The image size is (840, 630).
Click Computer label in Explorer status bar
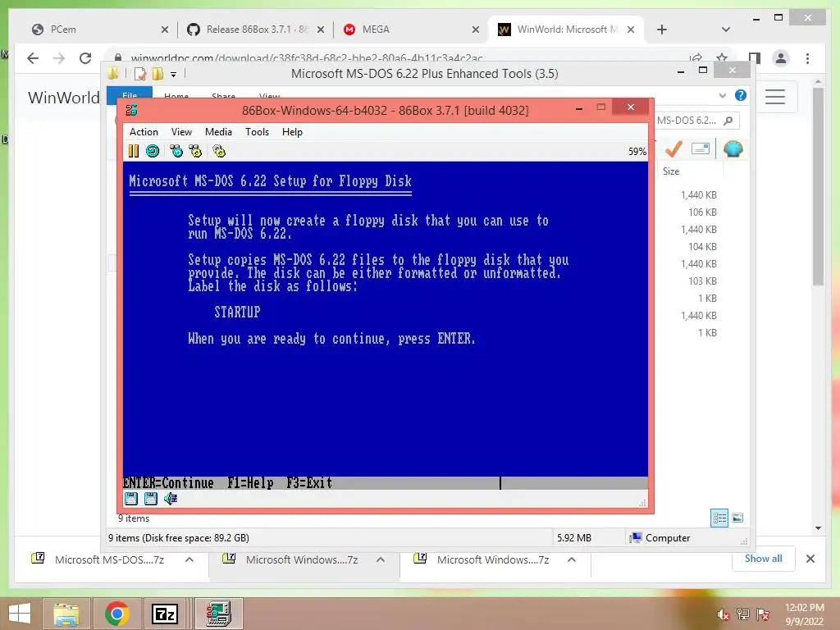point(668,538)
